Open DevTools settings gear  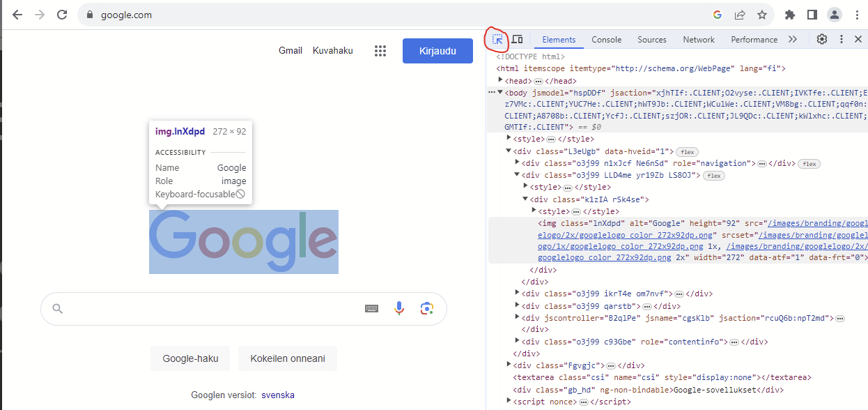click(x=822, y=39)
